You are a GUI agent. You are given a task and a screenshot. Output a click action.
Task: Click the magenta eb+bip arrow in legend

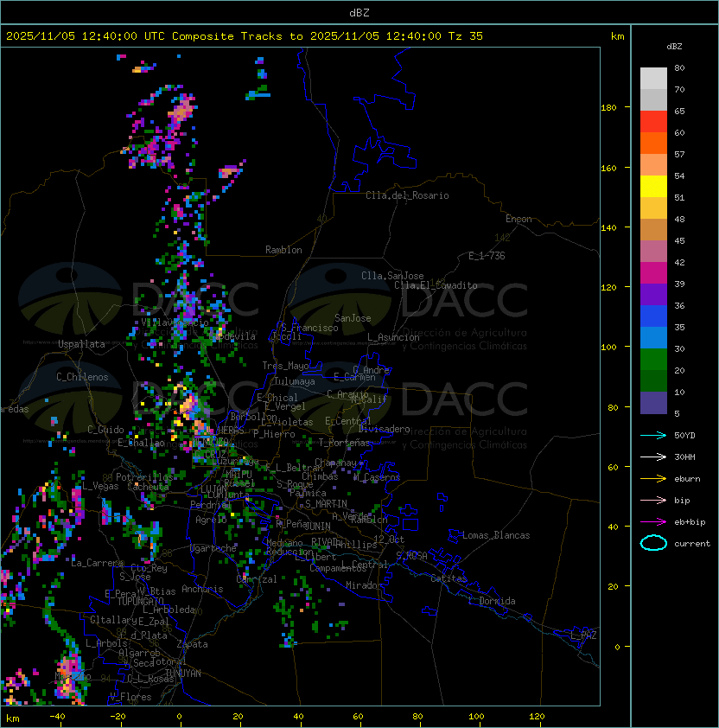click(653, 522)
